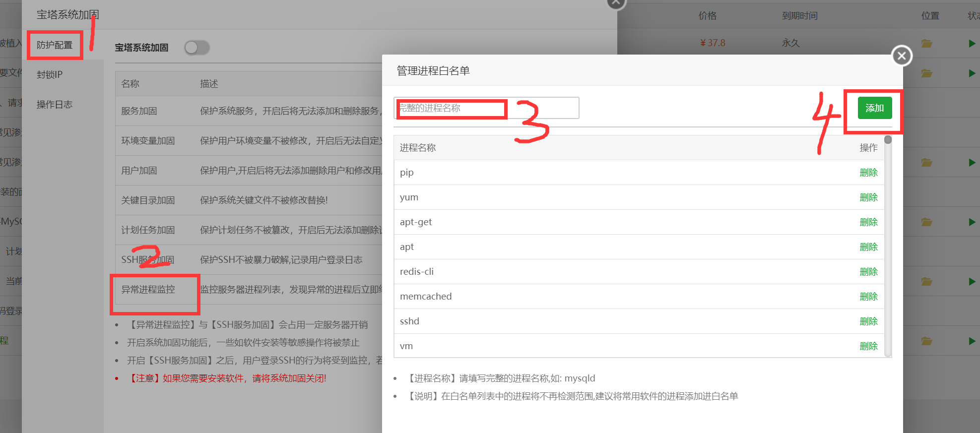Focus the 完整的进程名称 input field
This screenshot has height=433, width=980.
click(486, 108)
